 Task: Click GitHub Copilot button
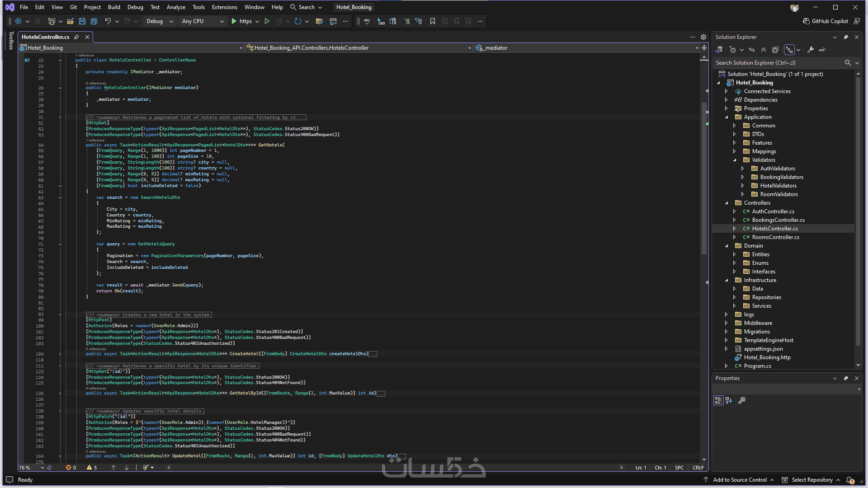tap(826, 21)
